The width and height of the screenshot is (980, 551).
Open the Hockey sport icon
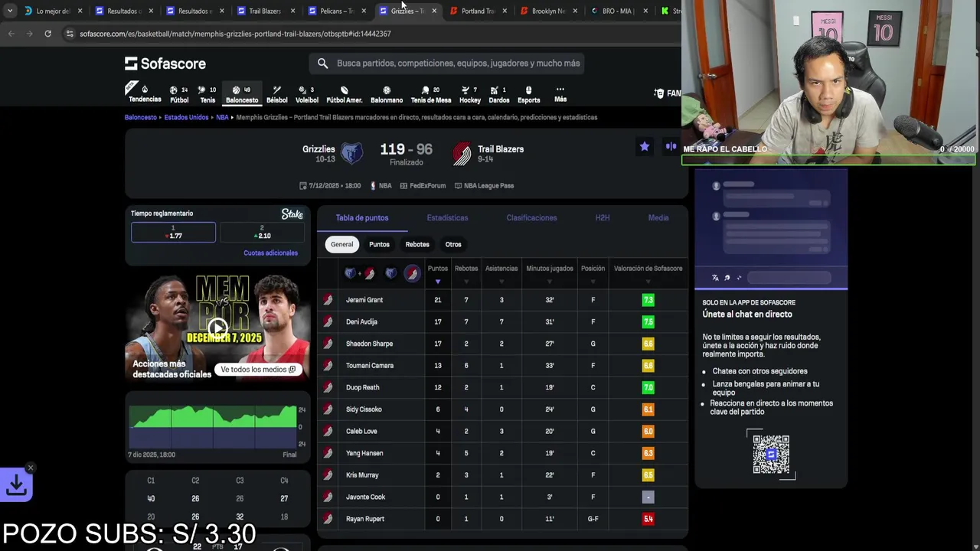tap(470, 94)
